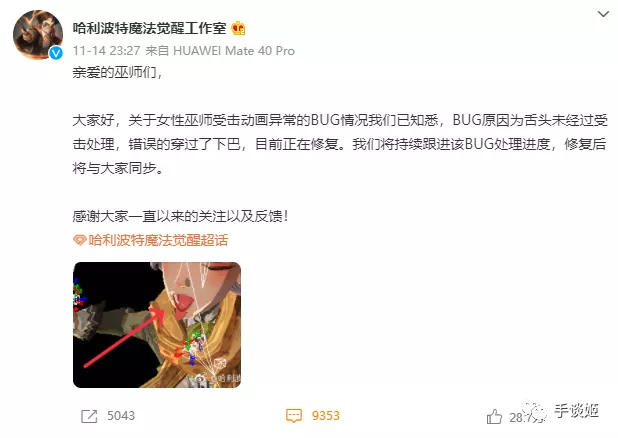The width and height of the screenshot is (618, 438).
Task: Click the post timestamp 11-14 23:27
Action: tap(106, 51)
